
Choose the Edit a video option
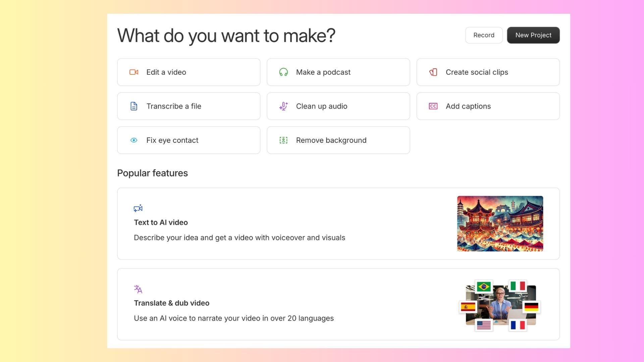coord(166,72)
